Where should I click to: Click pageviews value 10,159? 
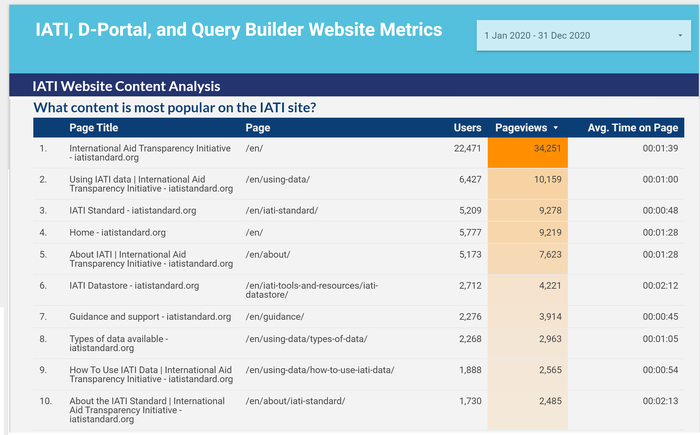click(x=547, y=180)
